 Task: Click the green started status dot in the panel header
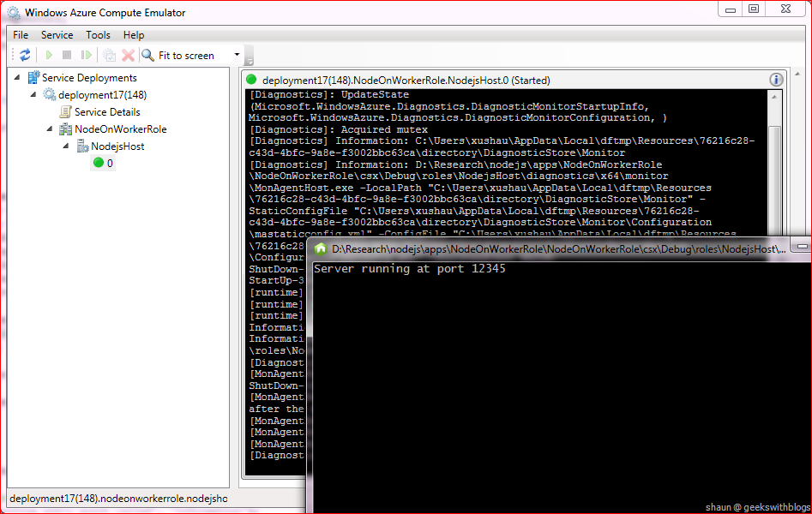252,80
